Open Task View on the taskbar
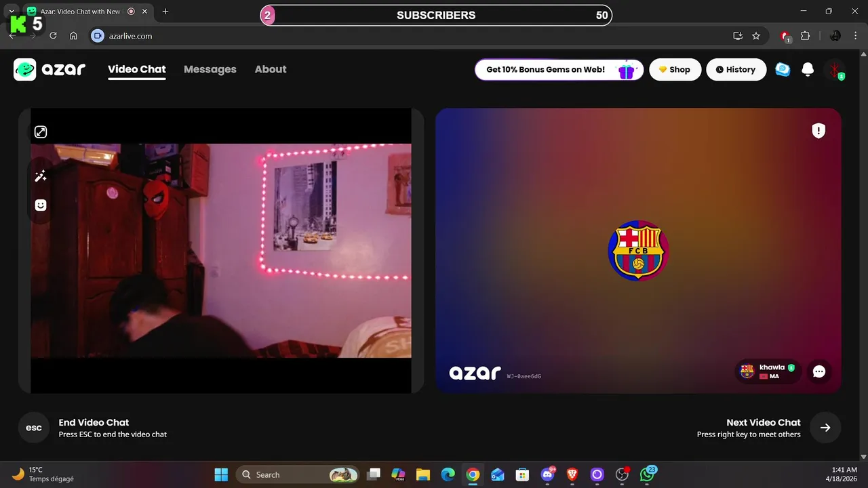The width and height of the screenshot is (868, 488). pos(374,474)
